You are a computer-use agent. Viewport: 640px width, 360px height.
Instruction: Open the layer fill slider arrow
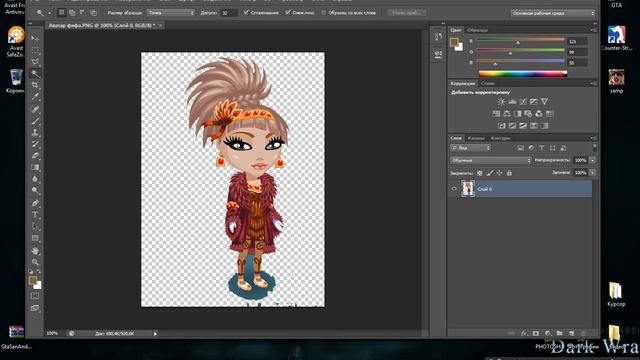(x=593, y=173)
